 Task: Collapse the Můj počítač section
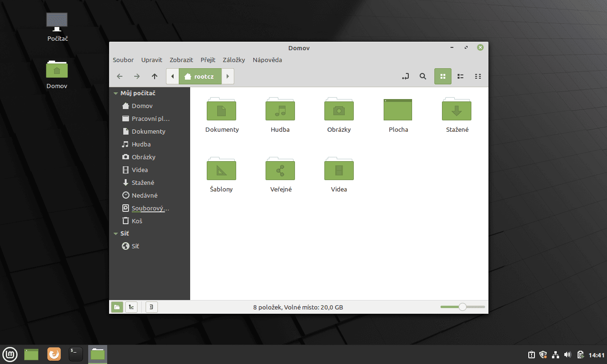115,93
